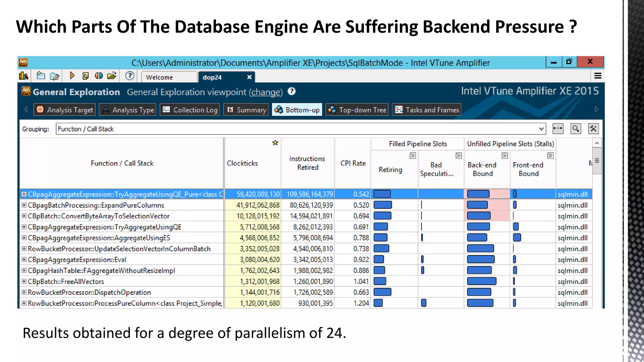Click the vertical scrollbar thumb

[597, 161]
